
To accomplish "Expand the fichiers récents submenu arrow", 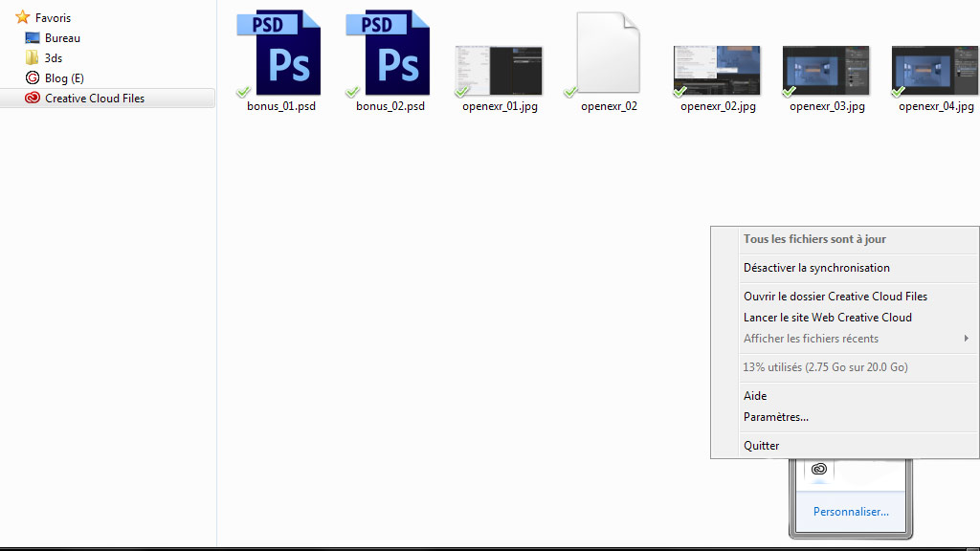I will pos(967,338).
